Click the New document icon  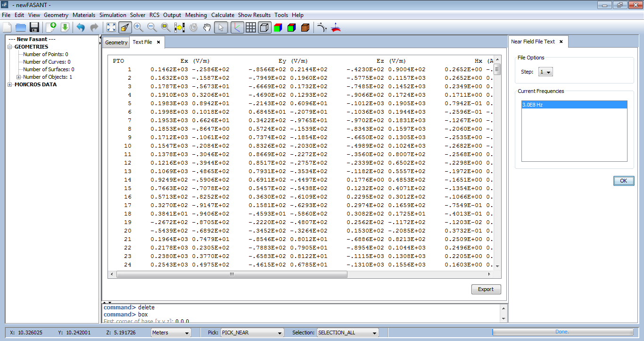7,27
